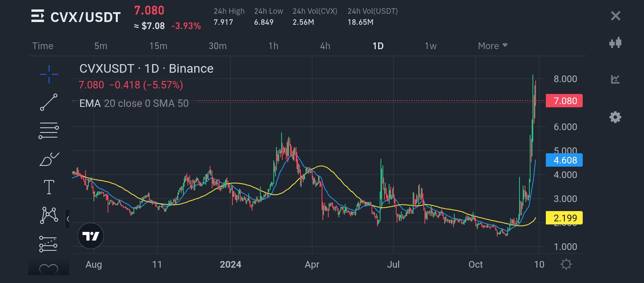644x283 pixels.
Task: Expand the More timeframes dropdown
Action: coord(492,46)
